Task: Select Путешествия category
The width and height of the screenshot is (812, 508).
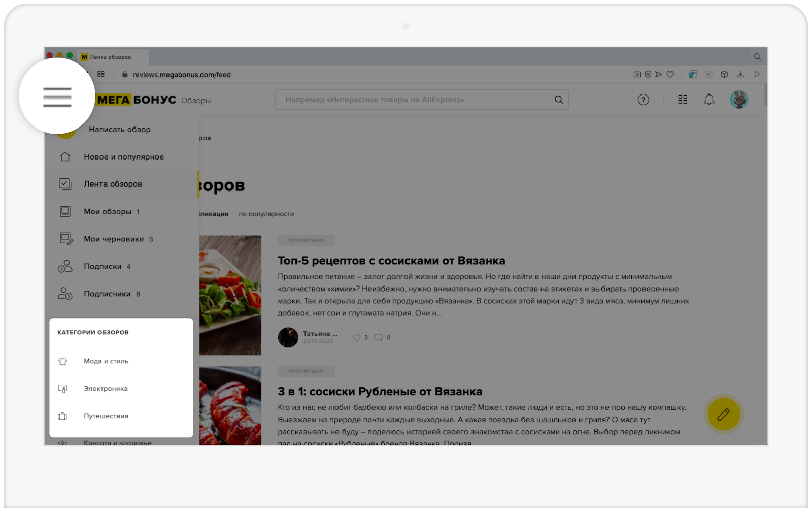Action: tap(106, 416)
